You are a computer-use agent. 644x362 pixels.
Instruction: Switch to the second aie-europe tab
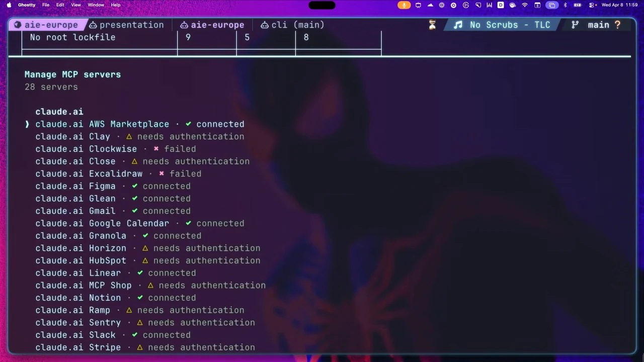(x=212, y=25)
